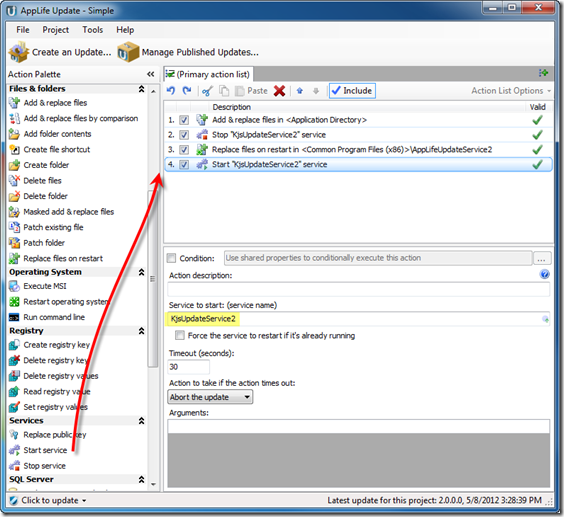Screen dimensions: 564x517
Task: Click the Start service palette icon
Action: click(14, 450)
